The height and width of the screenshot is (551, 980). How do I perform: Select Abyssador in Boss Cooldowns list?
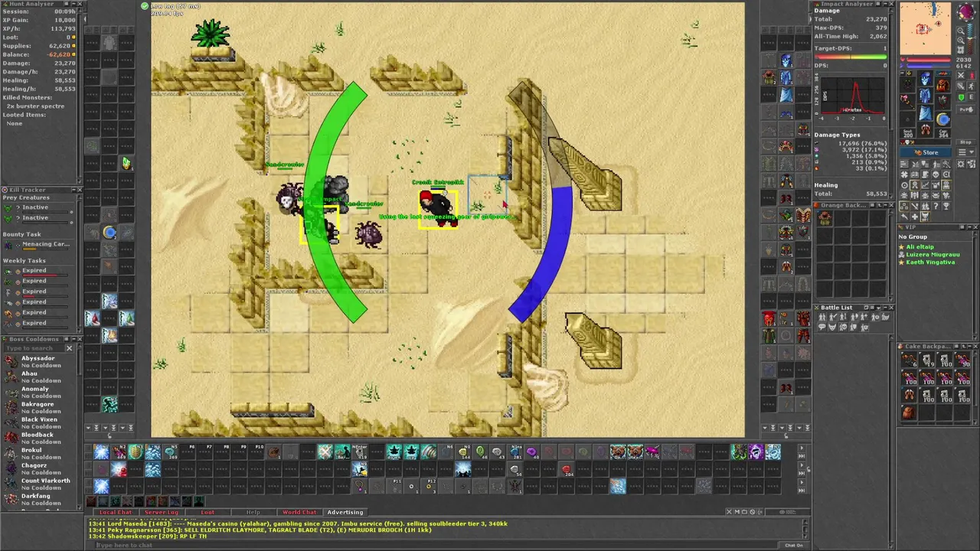[38, 361]
